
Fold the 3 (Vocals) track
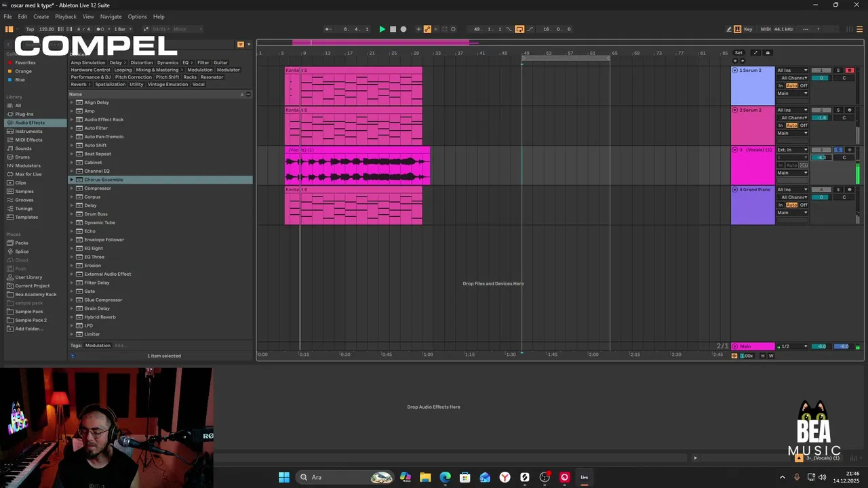(x=735, y=150)
